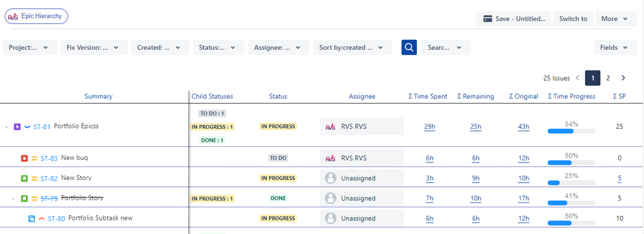Open the More menu
The image size is (644, 234).
[614, 19]
